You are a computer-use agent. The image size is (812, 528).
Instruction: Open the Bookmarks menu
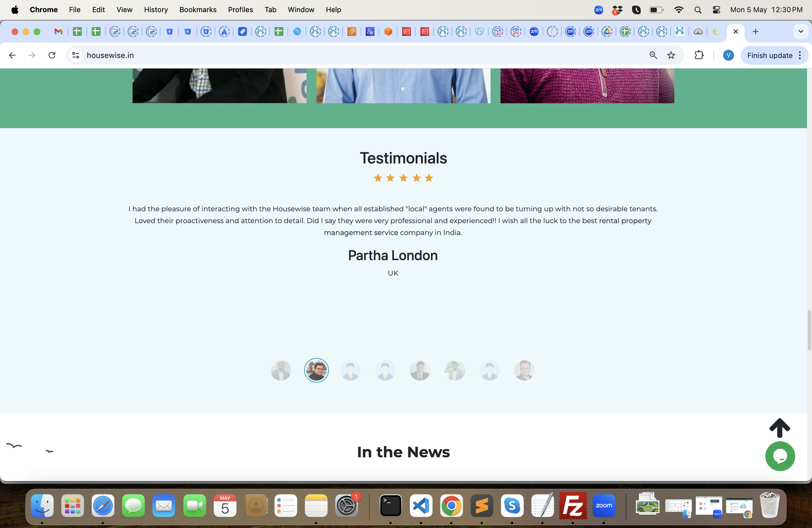[198, 10]
